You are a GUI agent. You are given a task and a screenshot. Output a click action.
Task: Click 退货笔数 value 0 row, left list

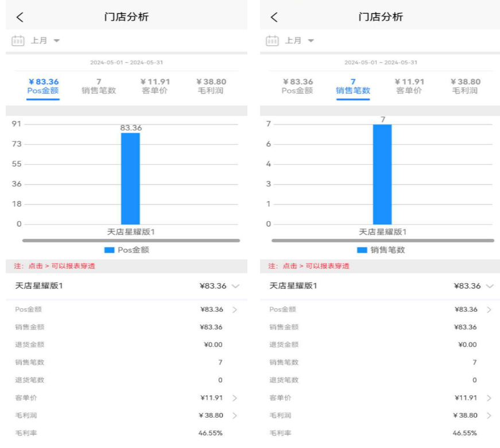click(x=127, y=380)
